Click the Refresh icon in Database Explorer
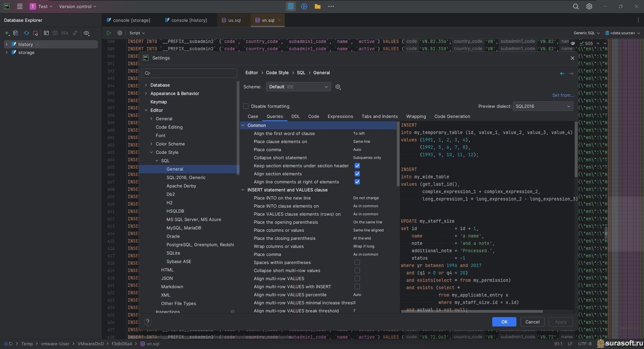 (26, 33)
